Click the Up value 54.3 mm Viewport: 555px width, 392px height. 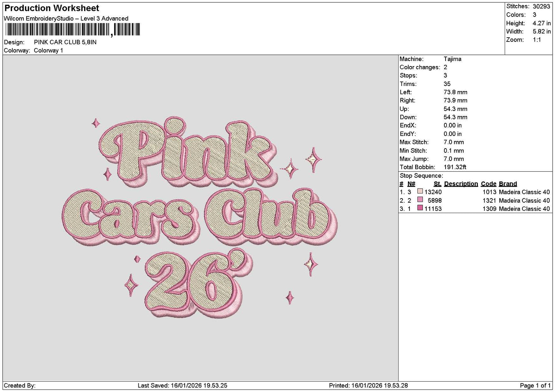pos(456,109)
